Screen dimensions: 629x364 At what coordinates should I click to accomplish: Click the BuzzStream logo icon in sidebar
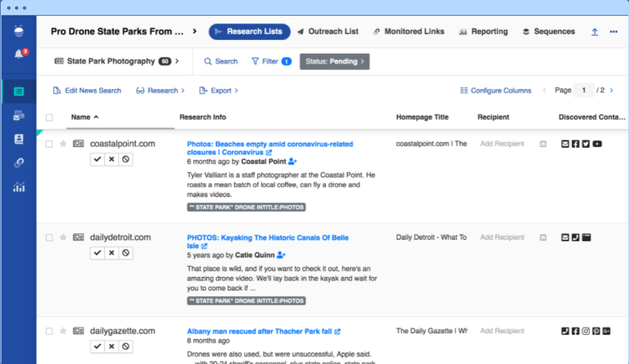pyautogui.click(x=19, y=31)
